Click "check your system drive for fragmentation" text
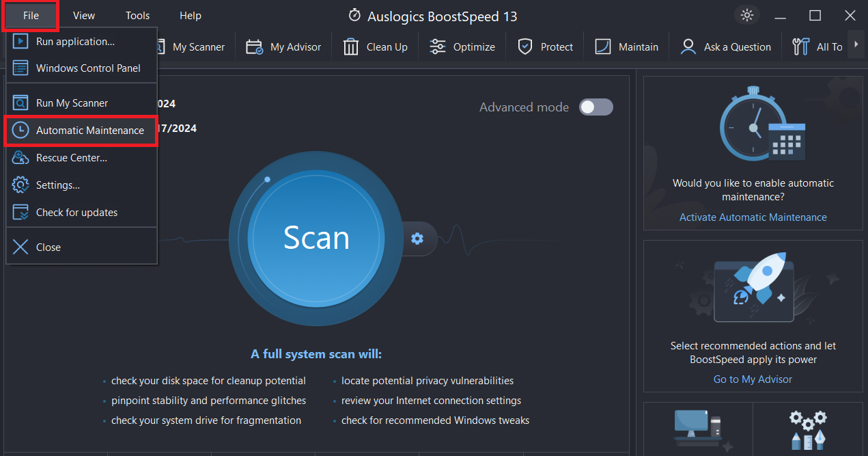Screen dimensions: 868x456 [x=206, y=420]
